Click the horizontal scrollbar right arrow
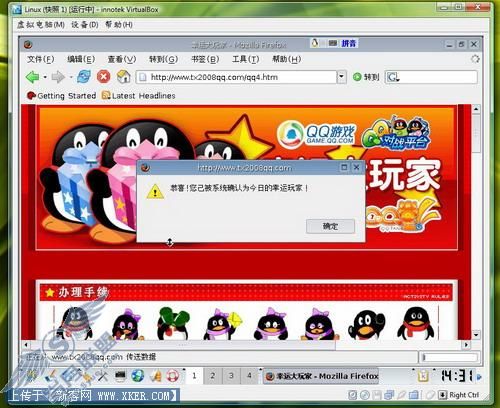This screenshot has width=500, height=408. tap(467, 344)
